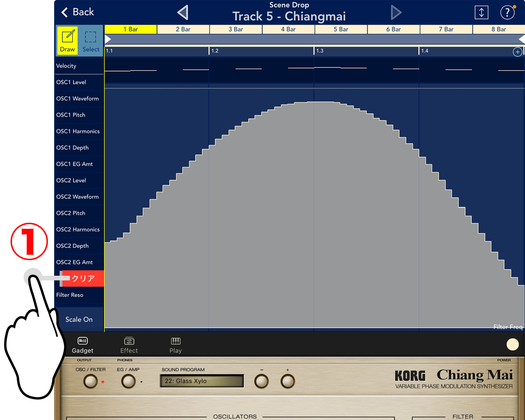Screen dimensions: 525x420
Task: Select the OSC2 Level parameter
Action: (79, 180)
